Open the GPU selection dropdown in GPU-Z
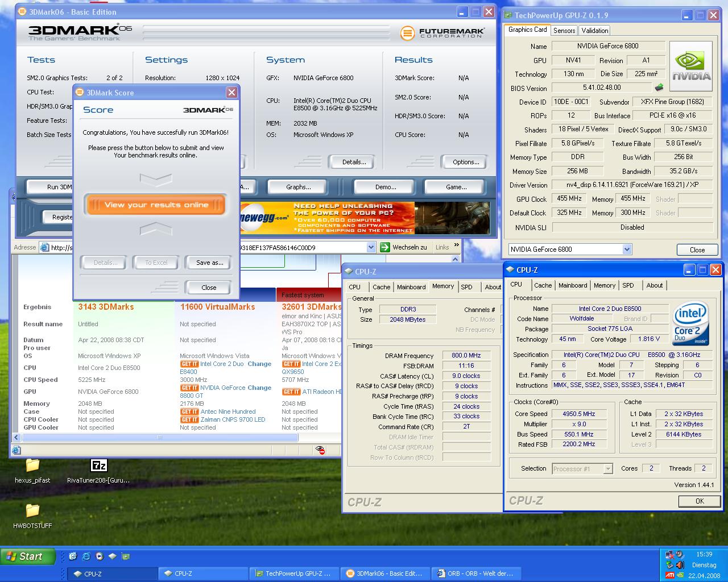This screenshot has width=728, height=582. coord(627,250)
